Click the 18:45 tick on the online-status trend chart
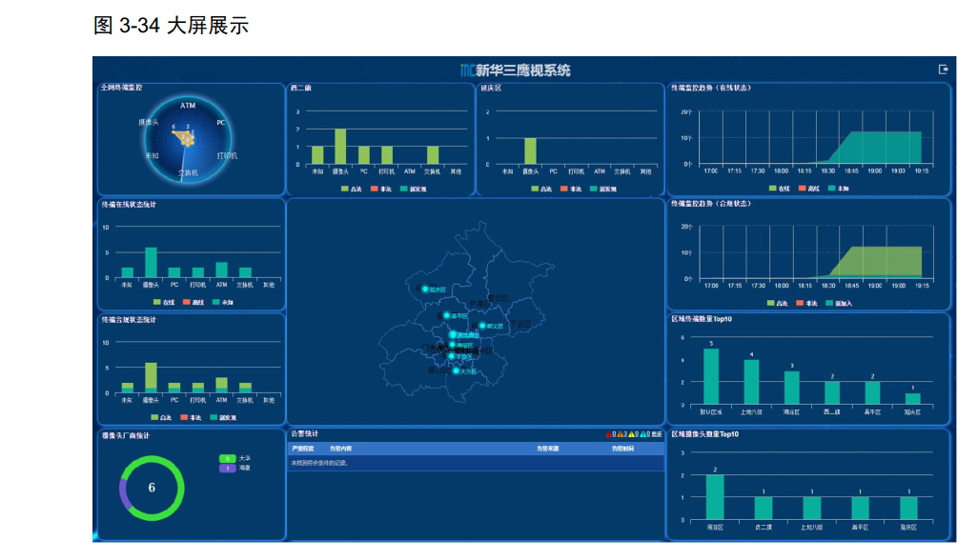This screenshot has width=978, height=560. pyautogui.click(x=851, y=170)
